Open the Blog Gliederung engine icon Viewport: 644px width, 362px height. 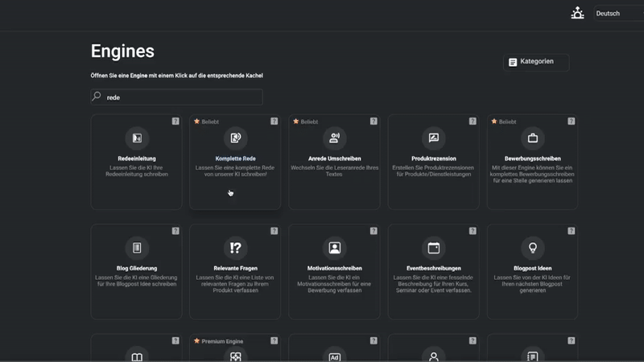click(137, 248)
